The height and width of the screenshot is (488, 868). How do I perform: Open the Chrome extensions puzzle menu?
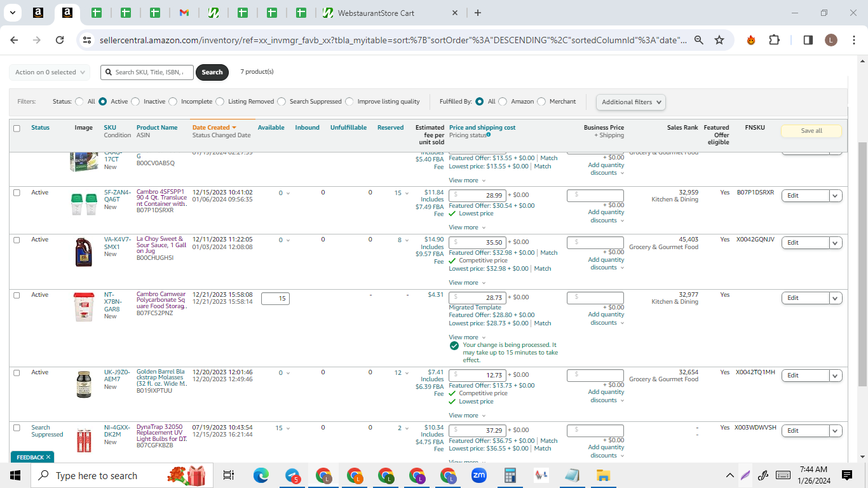click(774, 40)
